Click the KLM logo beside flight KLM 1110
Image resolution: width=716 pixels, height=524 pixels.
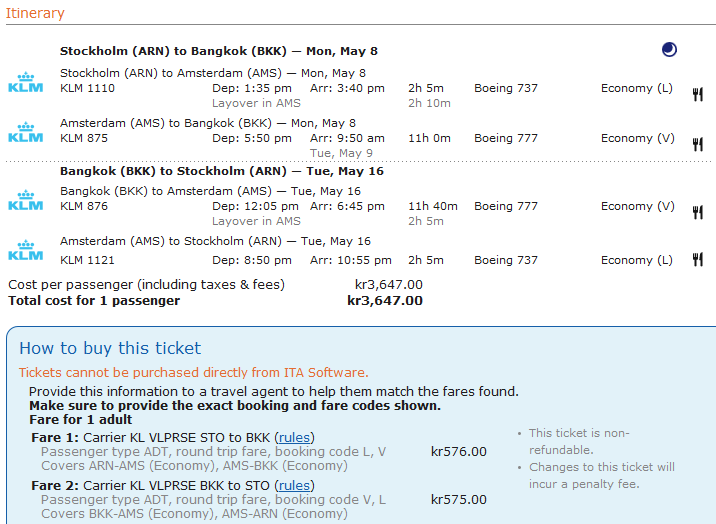(x=25, y=82)
